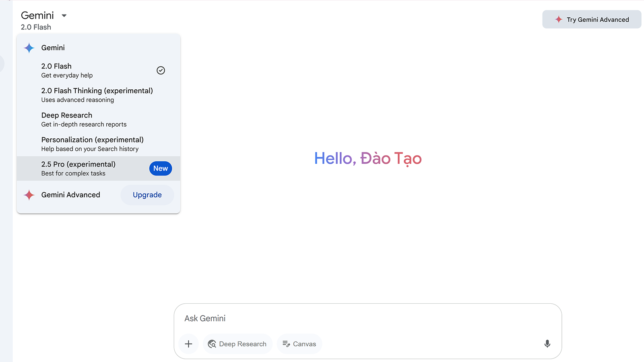Collapse the Gemini model dropdown arrow
Viewport: 644px width, 362px height.
point(64,16)
